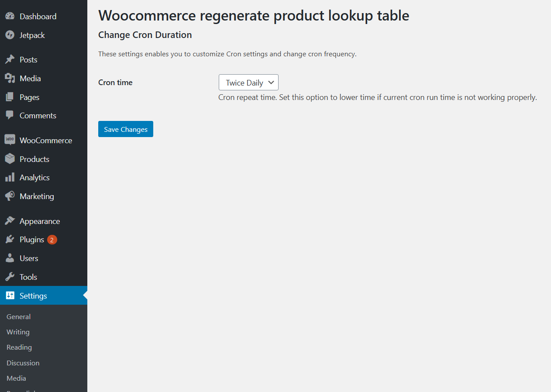Select General under Settings
The height and width of the screenshot is (392, 551).
point(18,316)
